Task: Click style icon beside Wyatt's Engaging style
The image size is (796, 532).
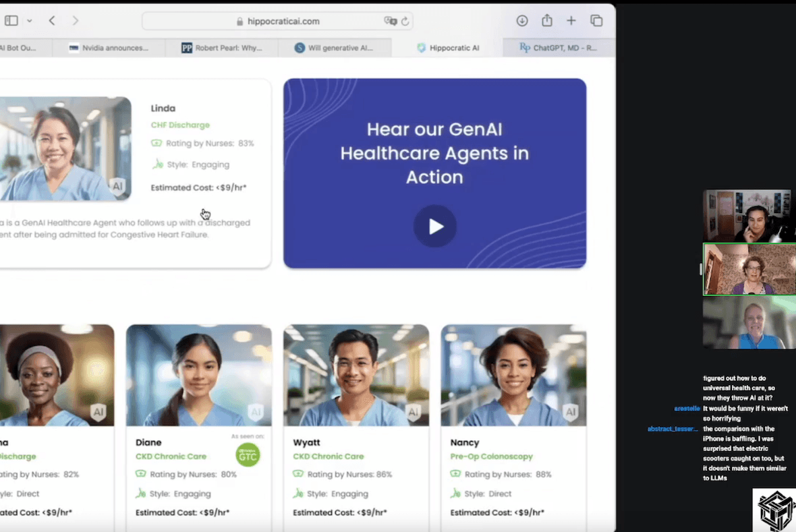Action: point(298,493)
